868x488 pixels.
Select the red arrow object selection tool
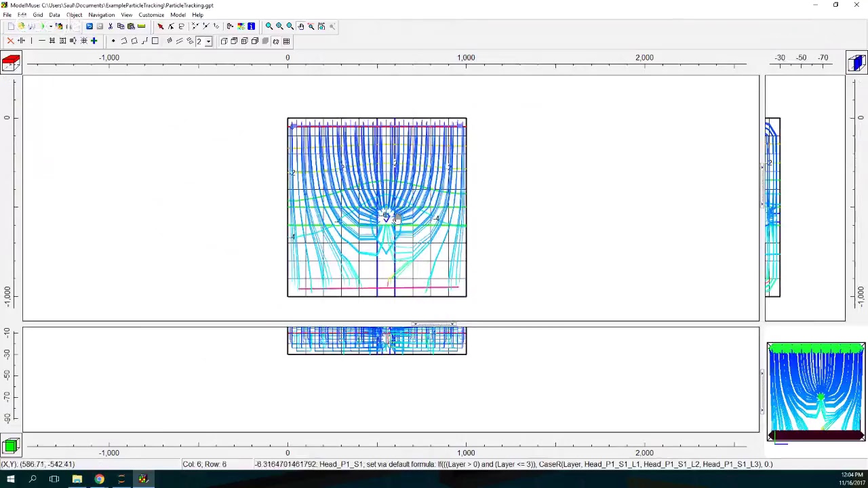coord(161,26)
